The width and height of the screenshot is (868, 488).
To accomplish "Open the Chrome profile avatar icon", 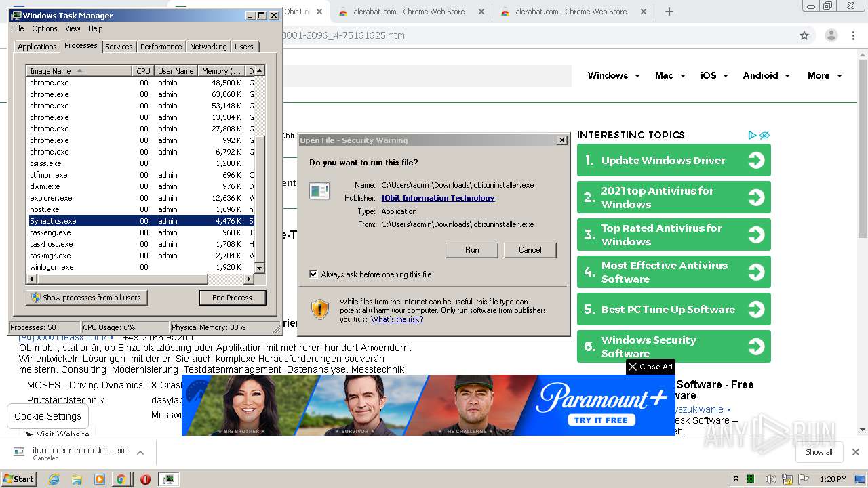I will coord(831,35).
